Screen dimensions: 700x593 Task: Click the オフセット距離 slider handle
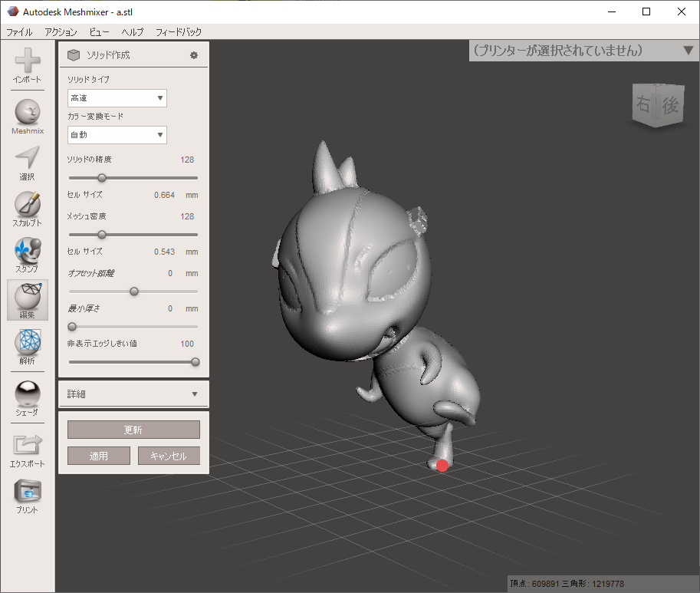pos(134,292)
